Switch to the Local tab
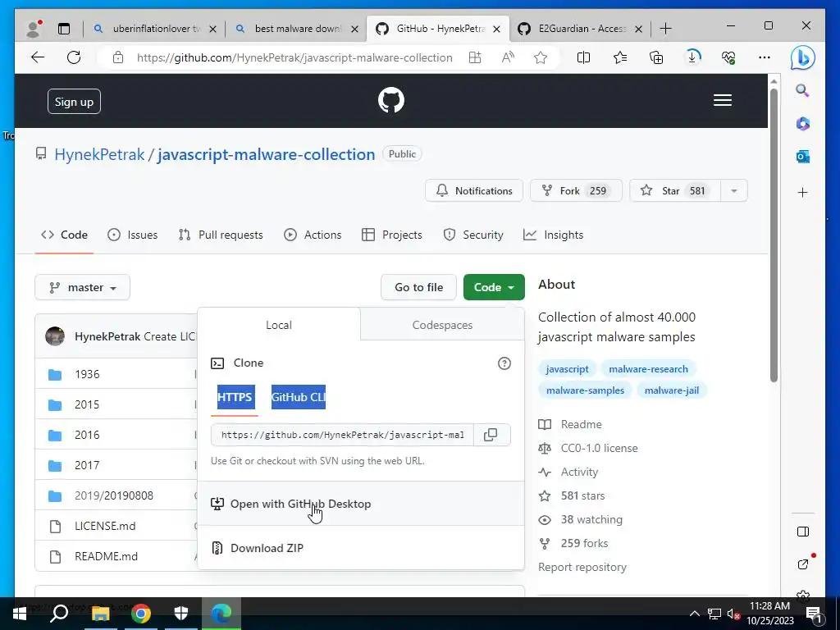840x630 pixels. tap(279, 325)
